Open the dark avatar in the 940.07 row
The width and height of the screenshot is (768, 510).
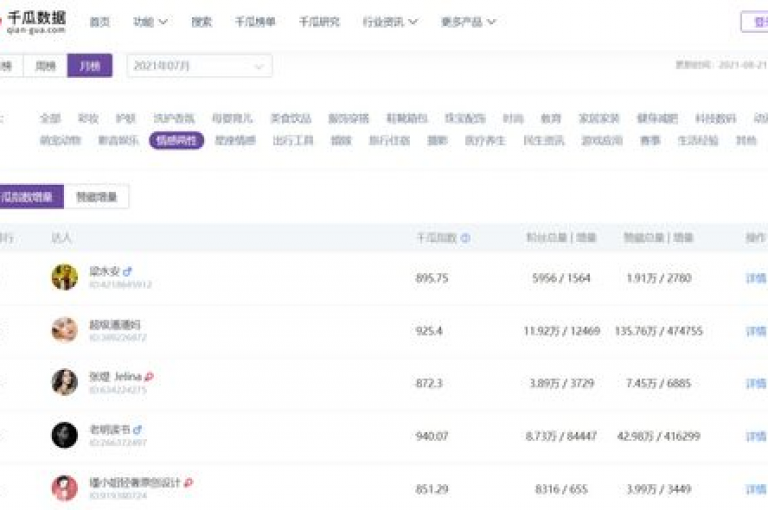pyautogui.click(x=65, y=435)
